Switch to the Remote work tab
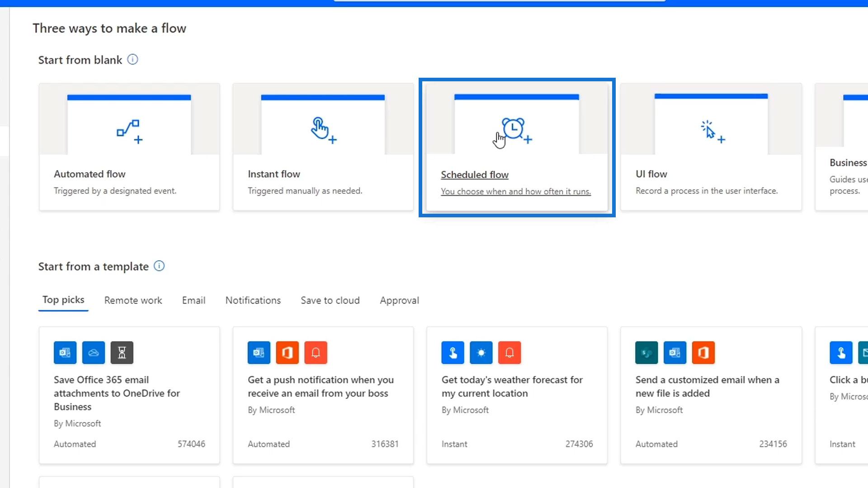This screenshot has height=488, width=868. [133, 300]
